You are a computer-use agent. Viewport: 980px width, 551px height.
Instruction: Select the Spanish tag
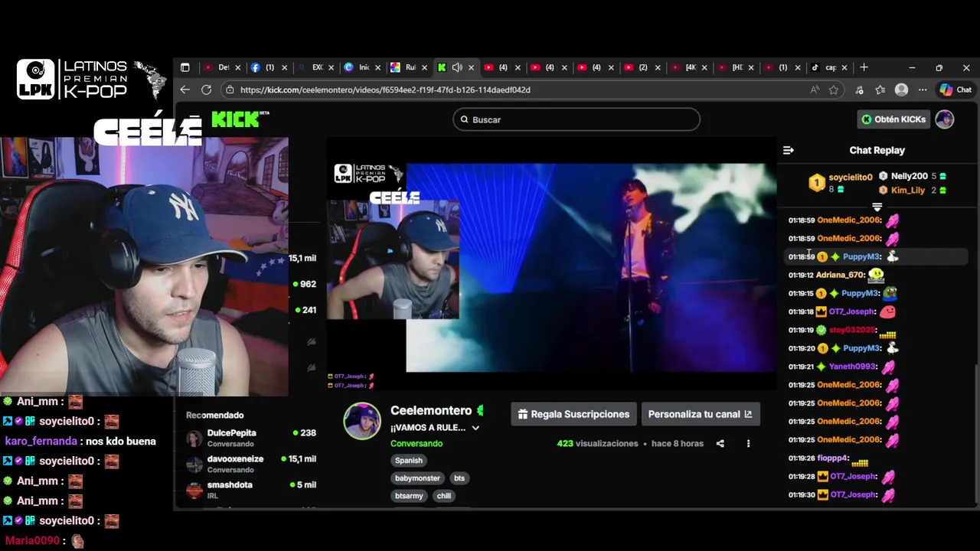tap(409, 461)
